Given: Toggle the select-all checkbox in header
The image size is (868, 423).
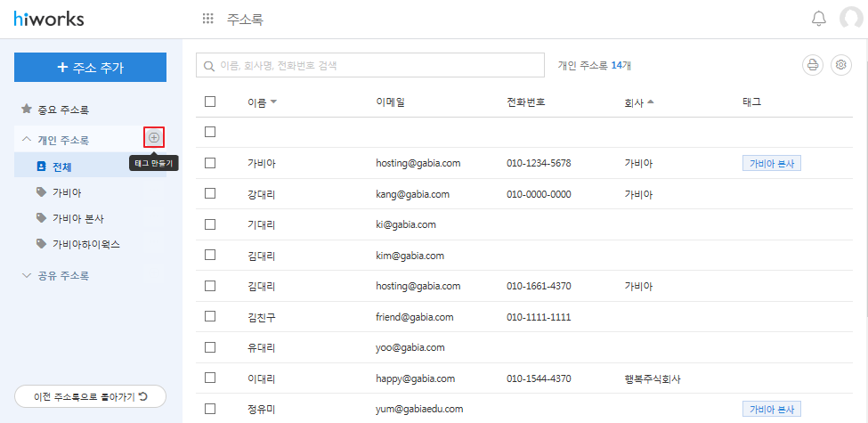Looking at the screenshot, I should point(210,102).
